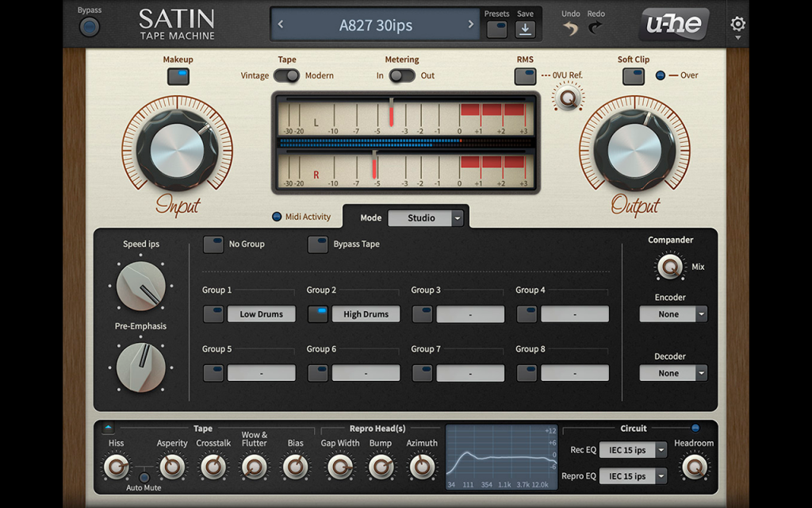Open the Compander Decoder dropdown
This screenshot has height=508, width=812.
673,373
